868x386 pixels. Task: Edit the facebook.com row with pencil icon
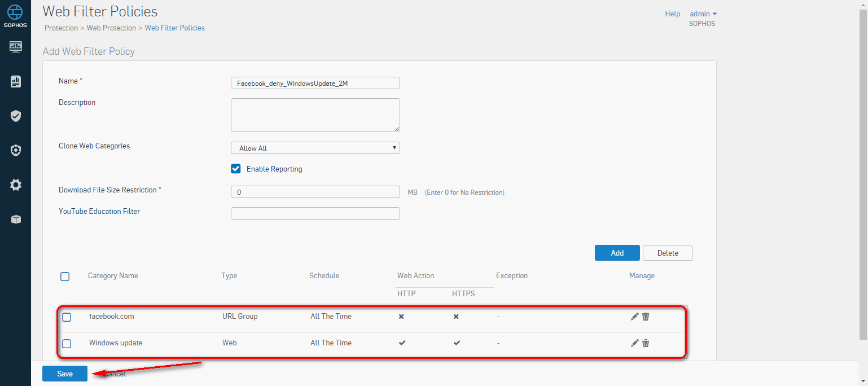(635, 317)
